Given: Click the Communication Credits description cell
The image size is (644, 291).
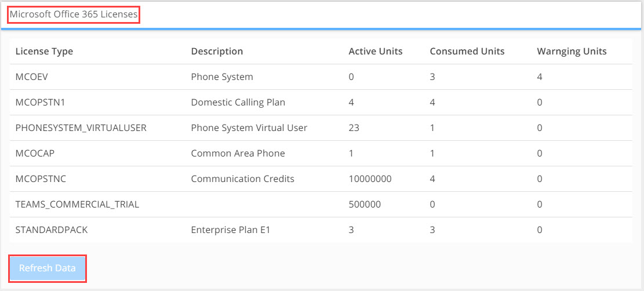Looking at the screenshot, I should point(242,179).
